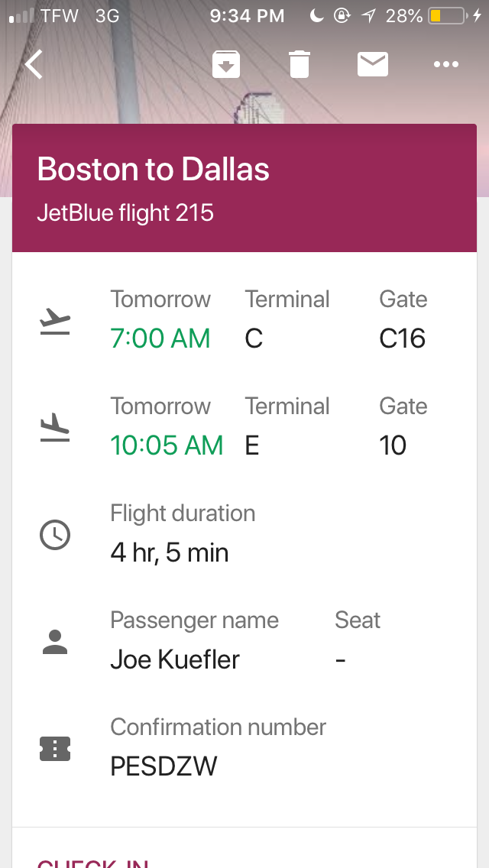Tap the Boston to Dallas header
This screenshot has width=489, height=868.
pyautogui.click(x=154, y=169)
